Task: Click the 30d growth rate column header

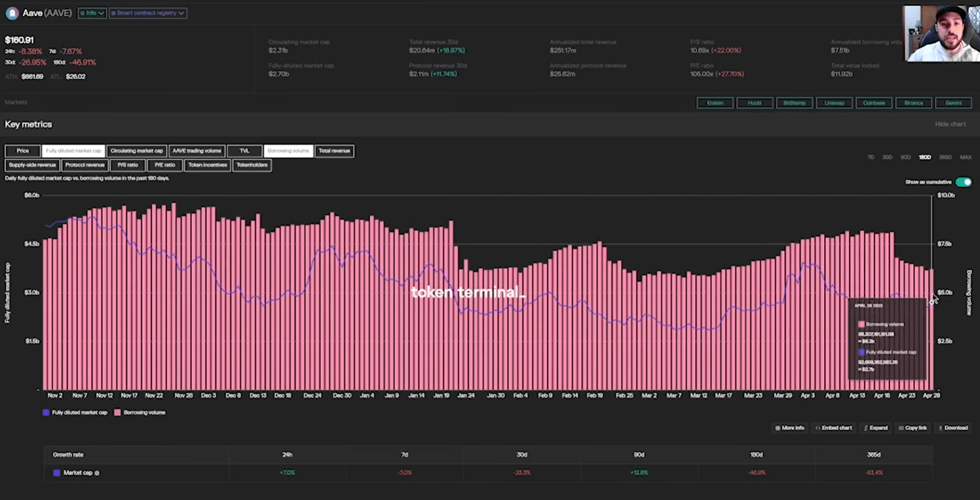Action: tap(522, 455)
